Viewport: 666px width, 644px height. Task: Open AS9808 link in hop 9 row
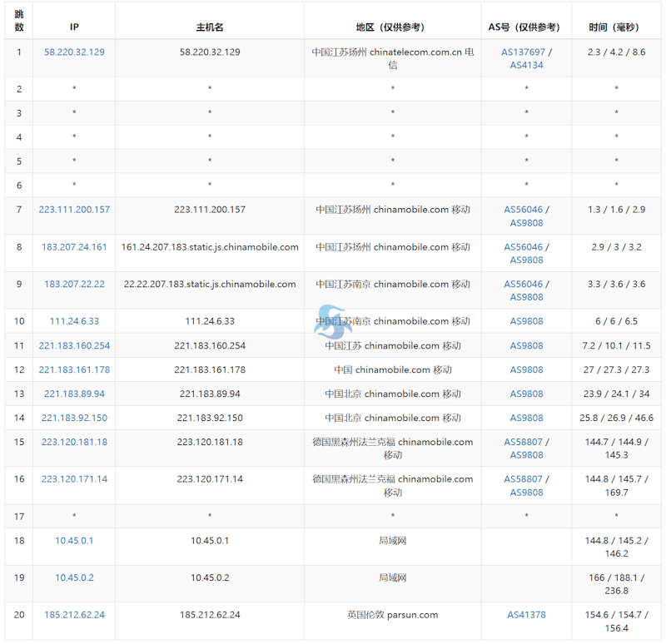coord(527,297)
